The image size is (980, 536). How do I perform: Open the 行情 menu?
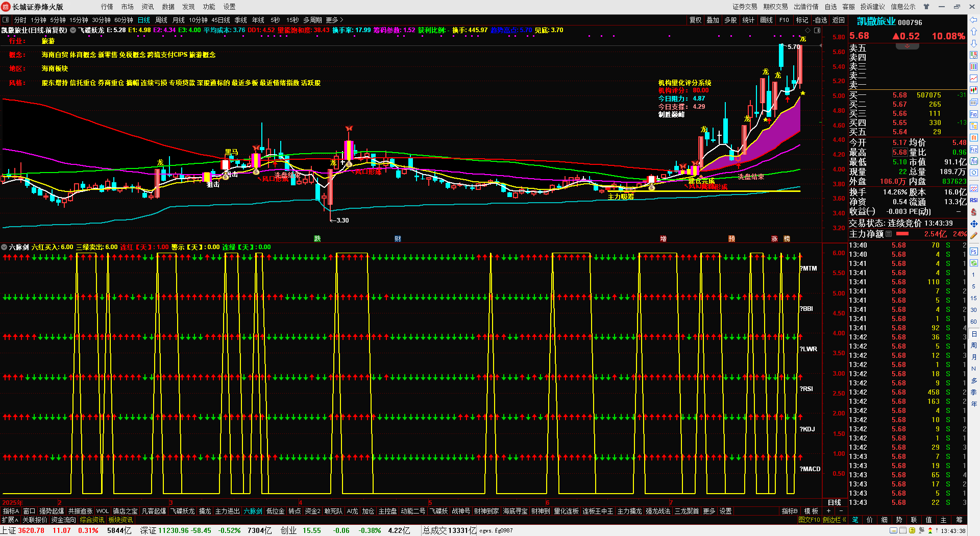[107, 7]
